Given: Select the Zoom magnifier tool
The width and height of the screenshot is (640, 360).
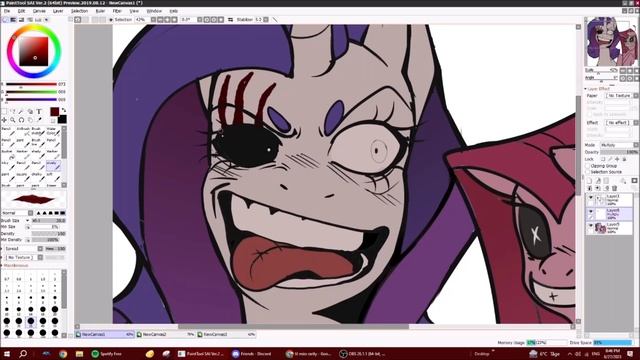Looking at the screenshot, I should tap(13, 120).
